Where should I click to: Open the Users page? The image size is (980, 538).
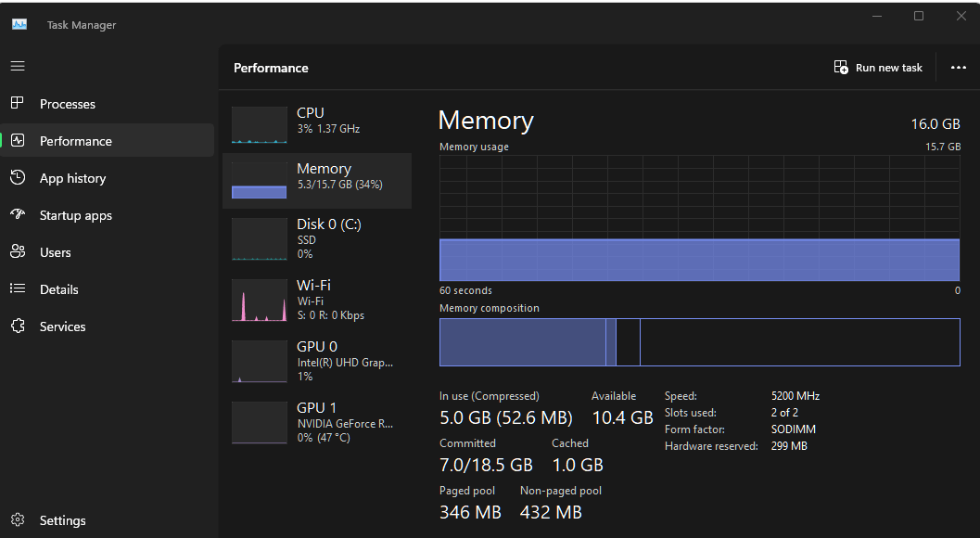pyautogui.click(x=108, y=252)
